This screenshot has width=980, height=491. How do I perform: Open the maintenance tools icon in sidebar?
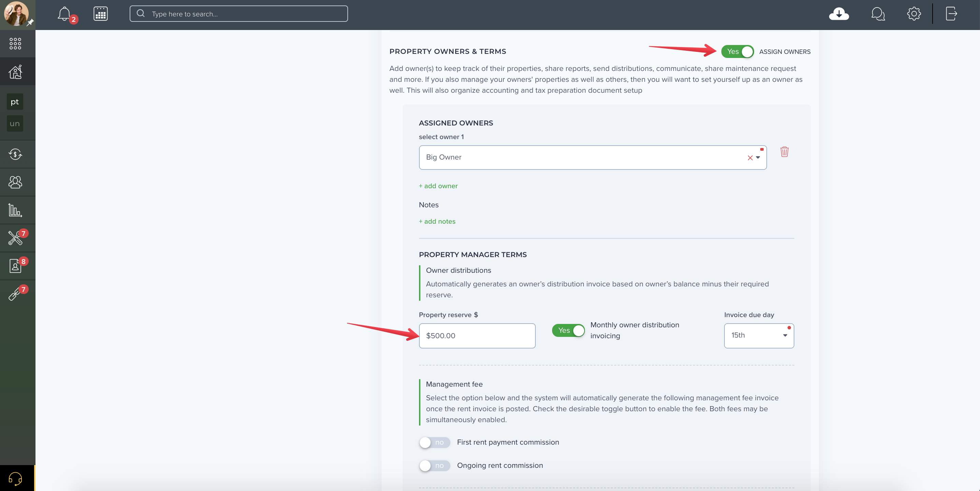(15, 238)
